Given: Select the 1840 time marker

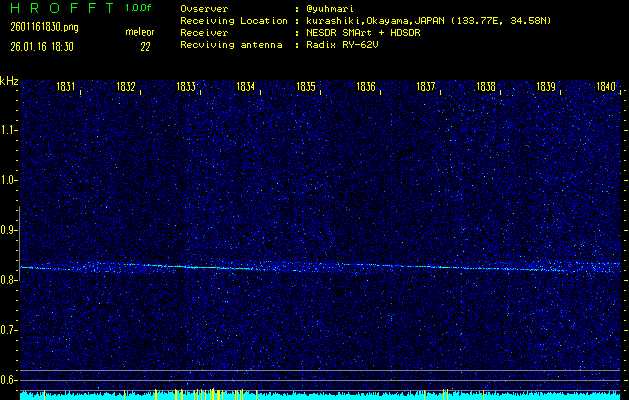Looking at the screenshot, I should (x=606, y=88).
